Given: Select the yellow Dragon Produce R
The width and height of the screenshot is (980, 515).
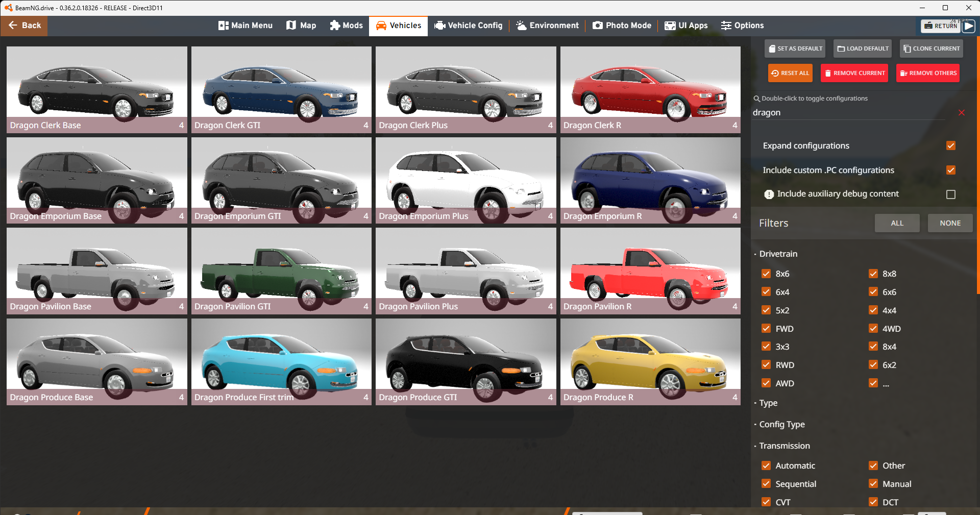Looking at the screenshot, I should coord(650,362).
